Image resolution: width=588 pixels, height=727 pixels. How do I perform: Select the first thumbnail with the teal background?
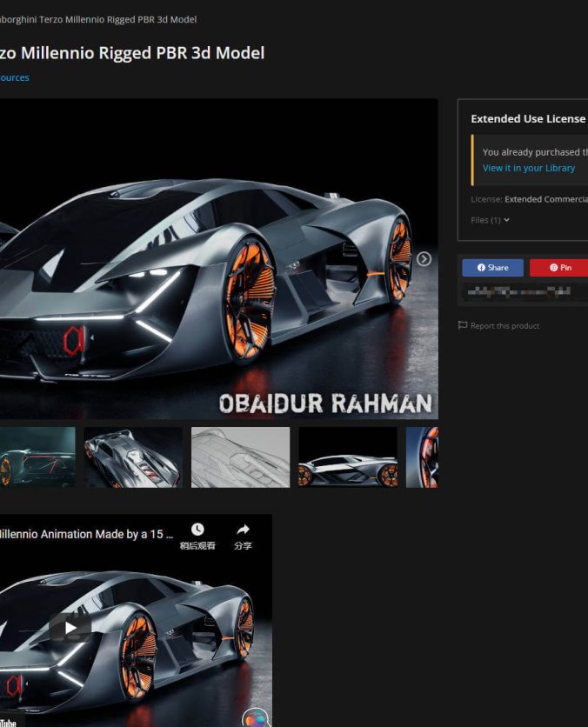click(37, 457)
